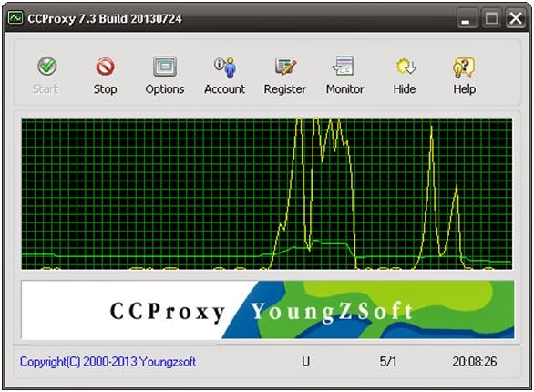The height and width of the screenshot is (392, 534).
Task: Open Help via the question mark icon
Action: [464, 67]
